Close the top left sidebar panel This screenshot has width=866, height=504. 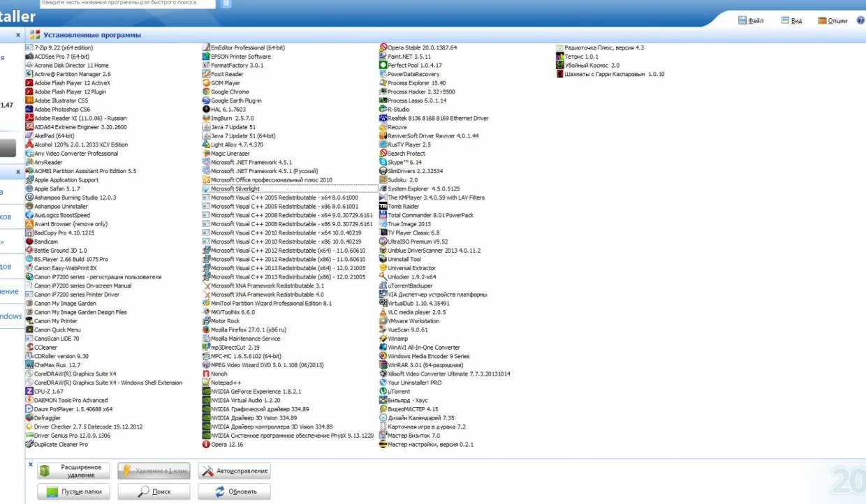pos(18,34)
